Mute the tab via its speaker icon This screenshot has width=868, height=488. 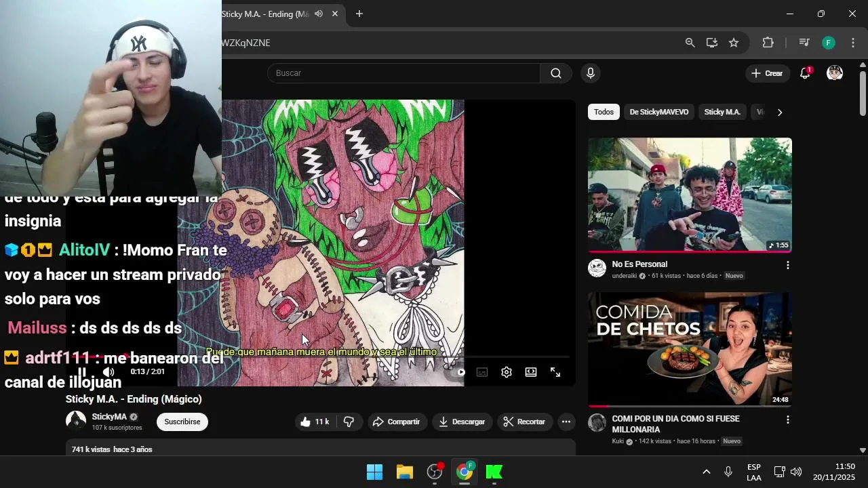(319, 14)
